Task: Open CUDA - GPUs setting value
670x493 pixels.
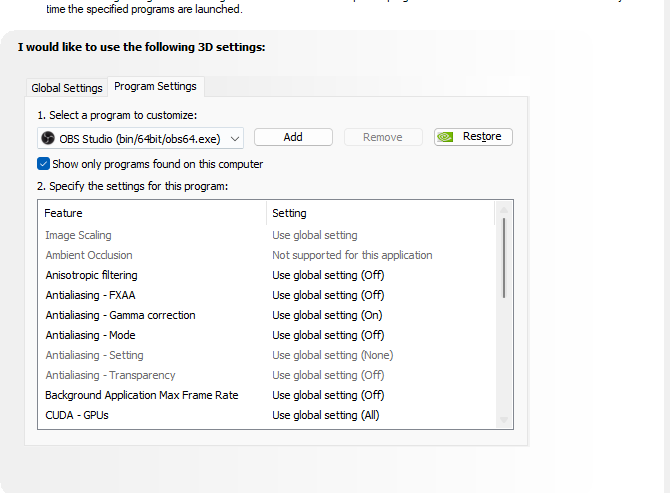Action: [x=326, y=415]
